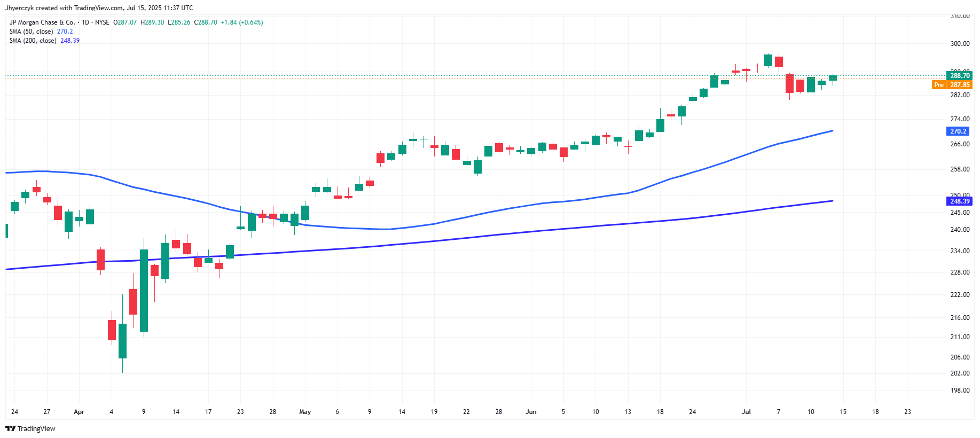Select the close value C288.70 in the legend
The width and height of the screenshot is (980, 438).
[x=206, y=22]
